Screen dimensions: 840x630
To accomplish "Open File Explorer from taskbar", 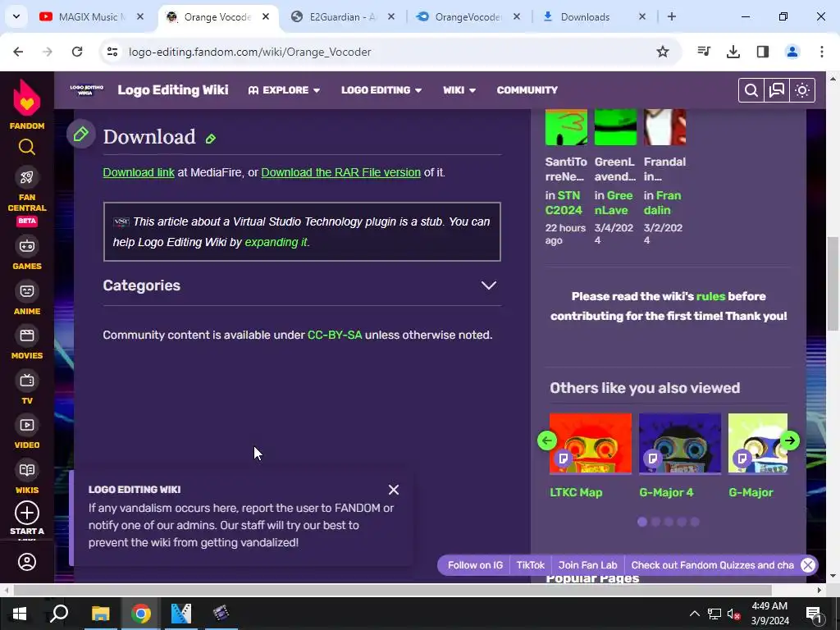I will tap(100, 614).
